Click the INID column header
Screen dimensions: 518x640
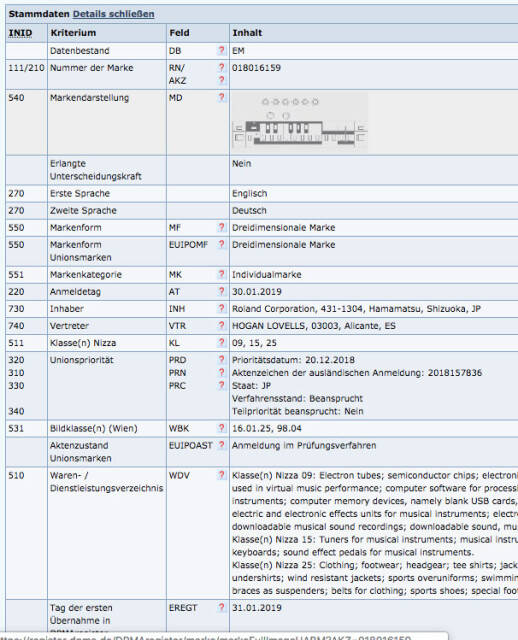coord(20,33)
